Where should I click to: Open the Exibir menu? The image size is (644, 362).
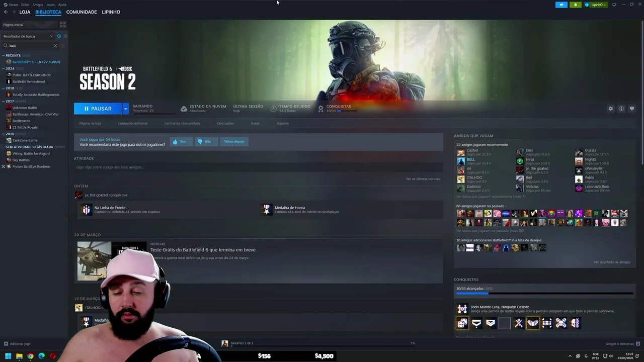pyautogui.click(x=25, y=5)
